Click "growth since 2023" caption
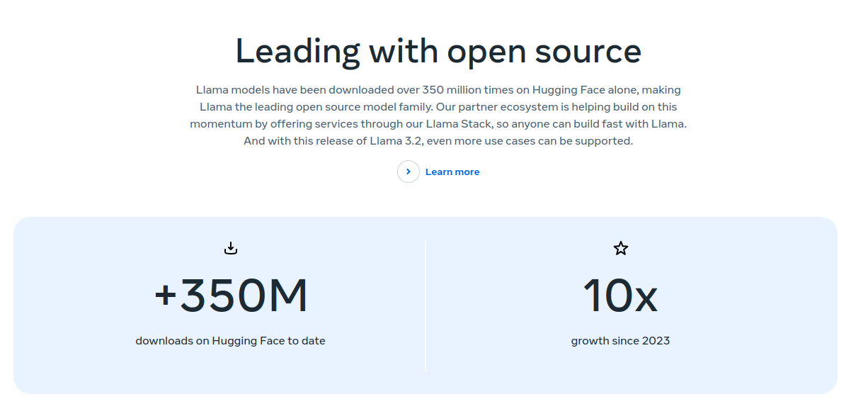 [x=620, y=341]
